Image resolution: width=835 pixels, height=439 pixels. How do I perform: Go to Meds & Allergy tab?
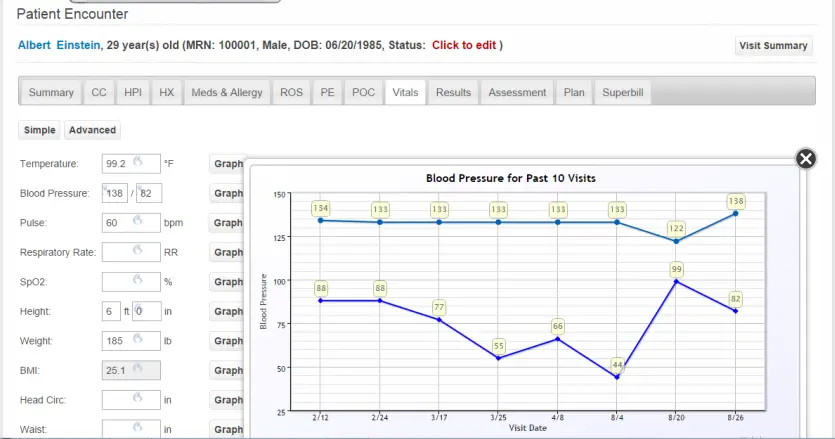click(x=227, y=93)
